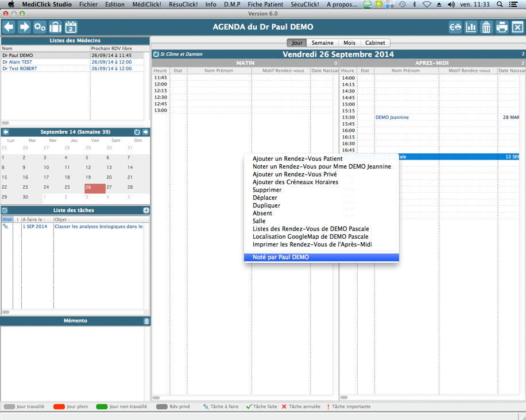Refresh the calendar to current month
The width and height of the screenshot is (526, 420).
[x=137, y=132]
